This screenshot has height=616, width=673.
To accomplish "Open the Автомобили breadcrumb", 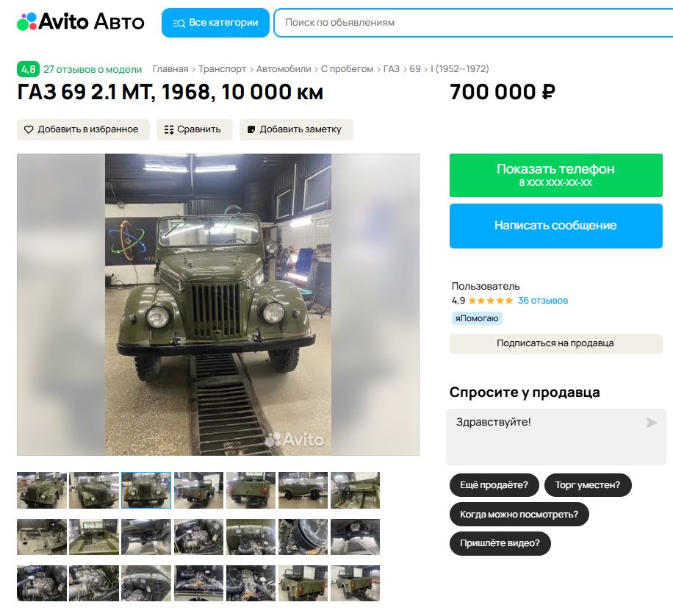I will [284, 69].
